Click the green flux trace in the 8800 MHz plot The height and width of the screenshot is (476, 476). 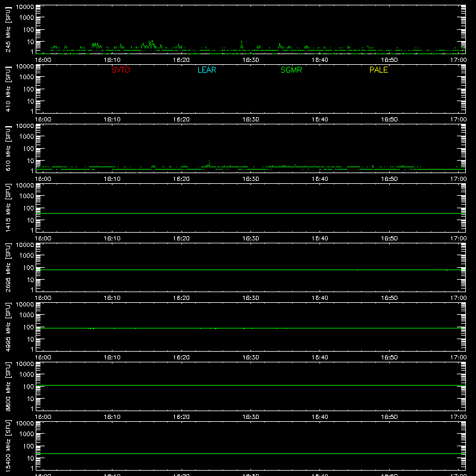[250, 385]
